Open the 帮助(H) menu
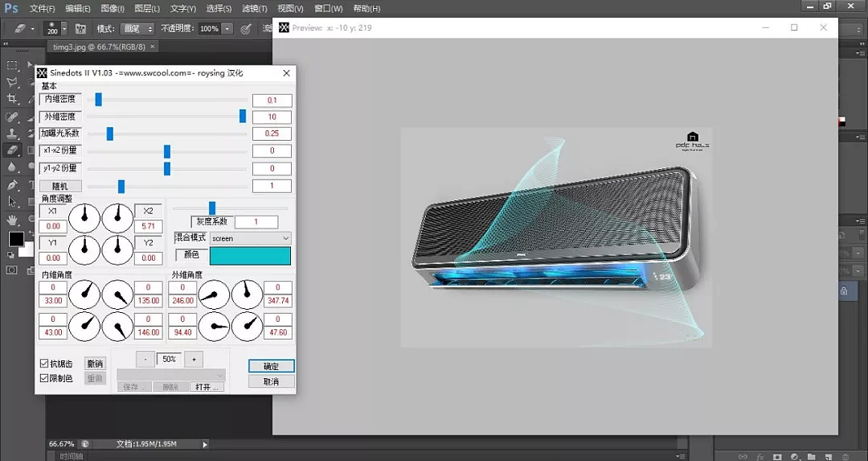868x461 pixels. [x=366, y=8]
